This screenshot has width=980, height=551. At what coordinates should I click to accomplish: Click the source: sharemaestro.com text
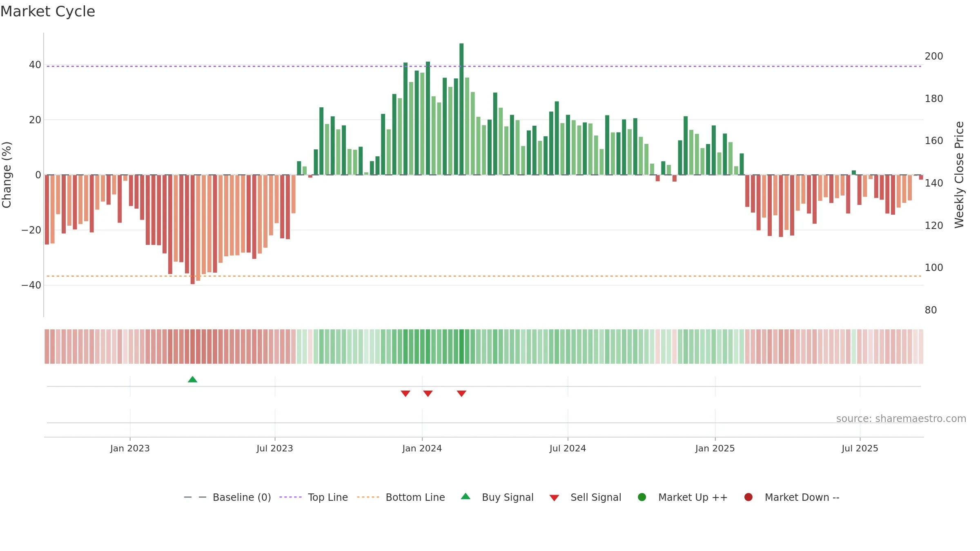tap(901, 419)
